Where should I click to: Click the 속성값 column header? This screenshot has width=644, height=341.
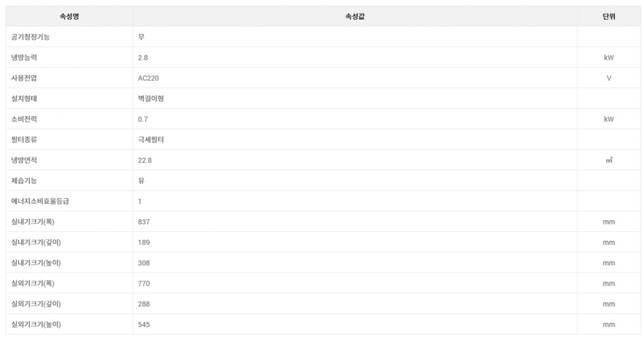(355, 17)
